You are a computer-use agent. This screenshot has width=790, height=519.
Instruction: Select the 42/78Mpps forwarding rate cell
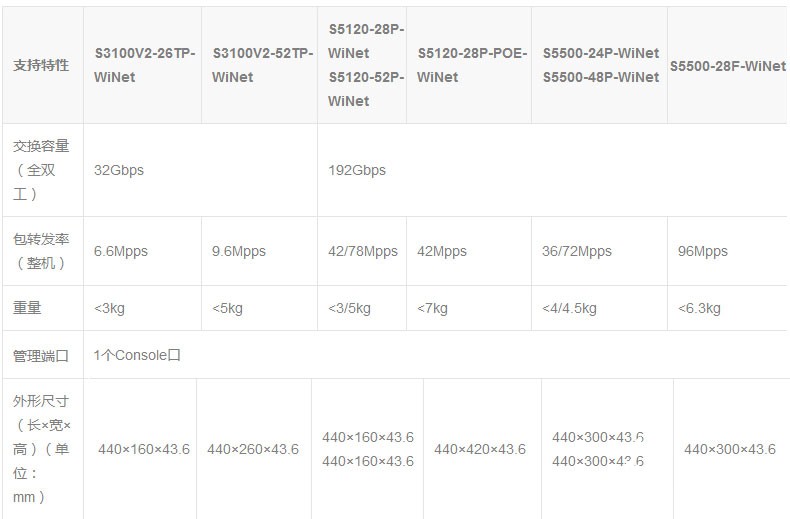point(362,251)
